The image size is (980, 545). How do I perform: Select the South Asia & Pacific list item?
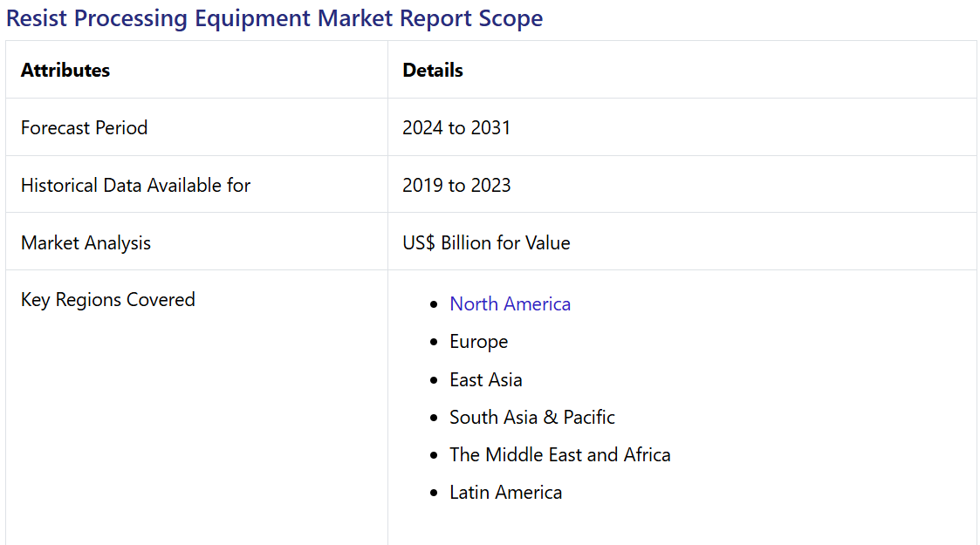(531, 417)
